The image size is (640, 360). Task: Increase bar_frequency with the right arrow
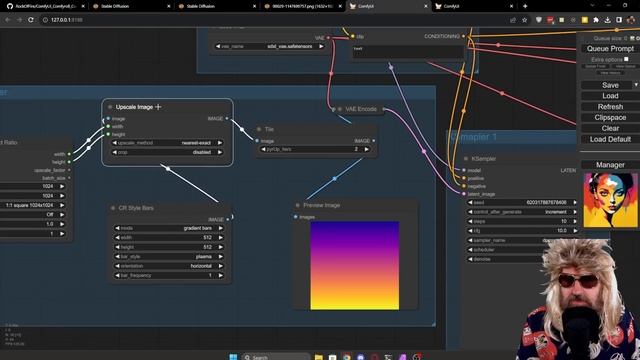(220, 276)
